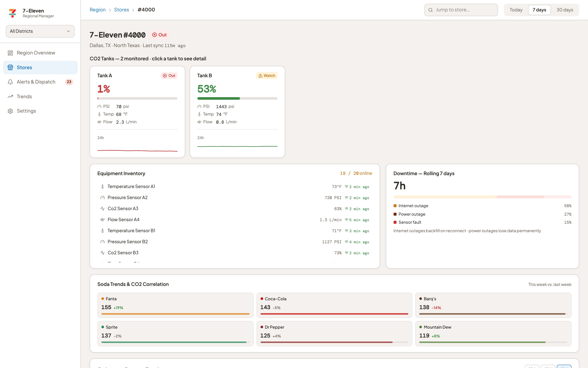This screenshot has width=588, height=368.
Task: Click the 23 alerts count badge
Action: [69, 82]
